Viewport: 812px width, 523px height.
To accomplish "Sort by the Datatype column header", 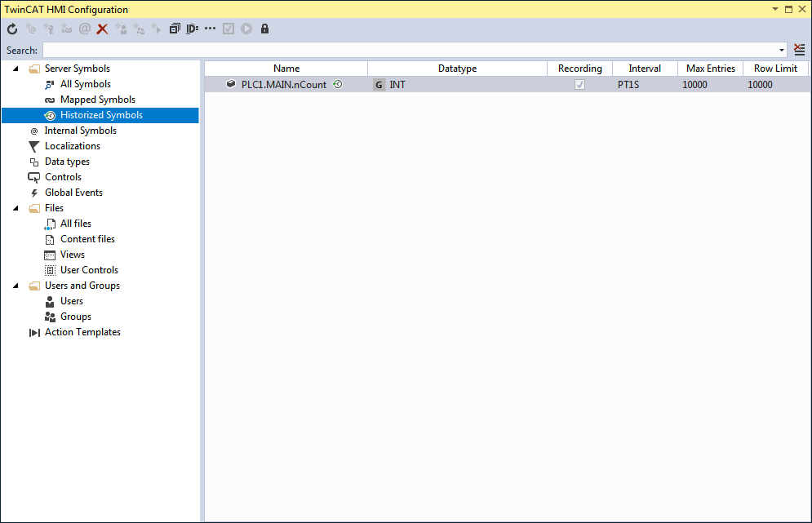I will point(457,69).
